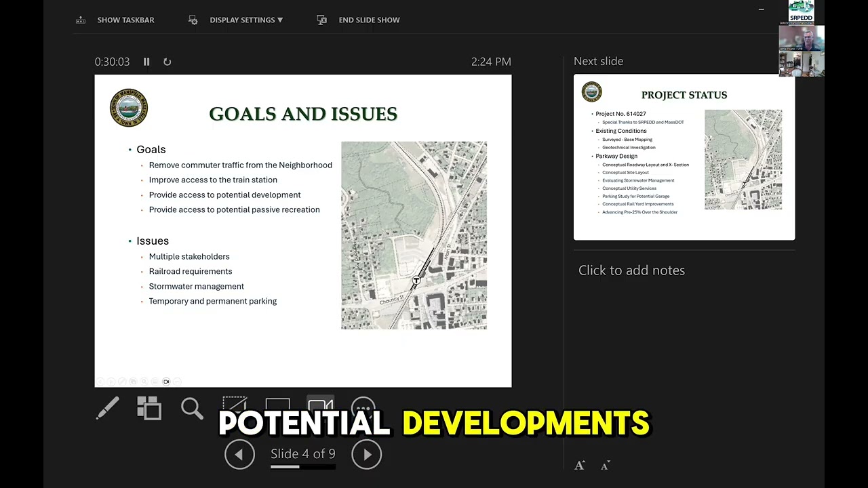Click the Slide 4 of 9 counter

point(303,453)
